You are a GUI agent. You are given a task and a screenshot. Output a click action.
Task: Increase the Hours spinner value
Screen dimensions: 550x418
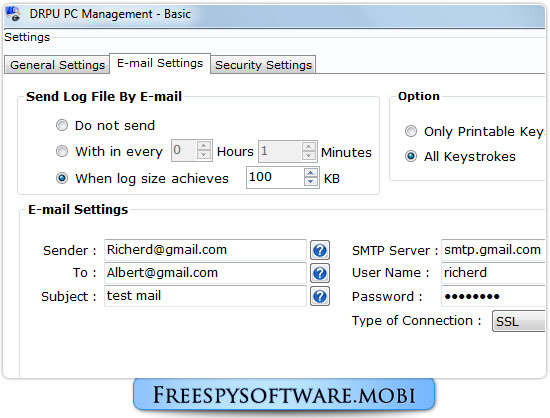pos(203,146)
